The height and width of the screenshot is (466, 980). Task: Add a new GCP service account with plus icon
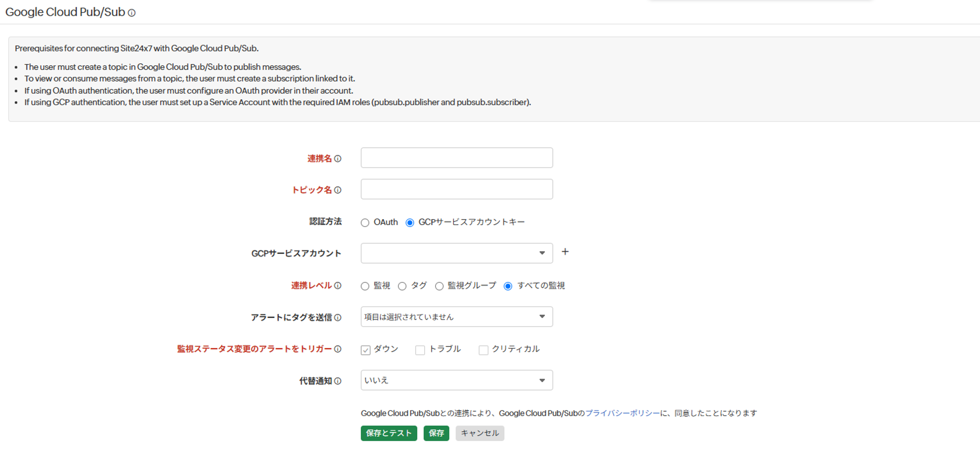tap(565, 251)
